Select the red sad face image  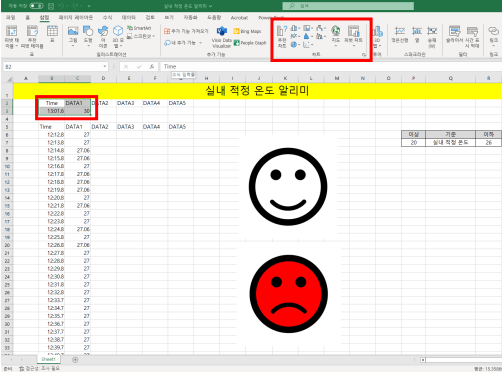[289, 294]
